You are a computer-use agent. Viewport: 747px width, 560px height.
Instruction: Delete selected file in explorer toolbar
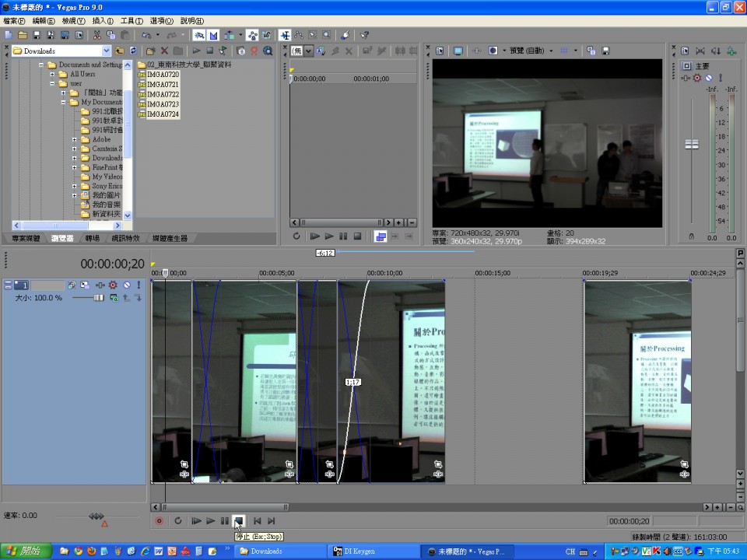164,51
